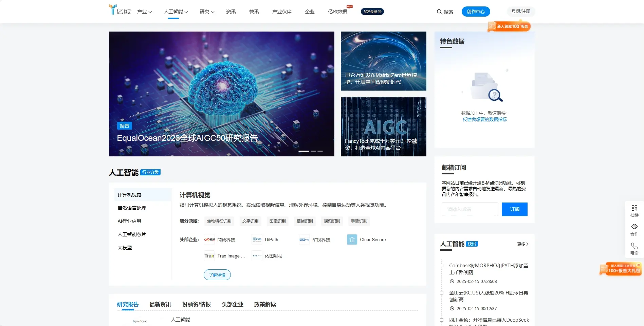Screen dimensions: 644x326
Task: Switch to the 政策解读 tab
Action: coord(265,304)
